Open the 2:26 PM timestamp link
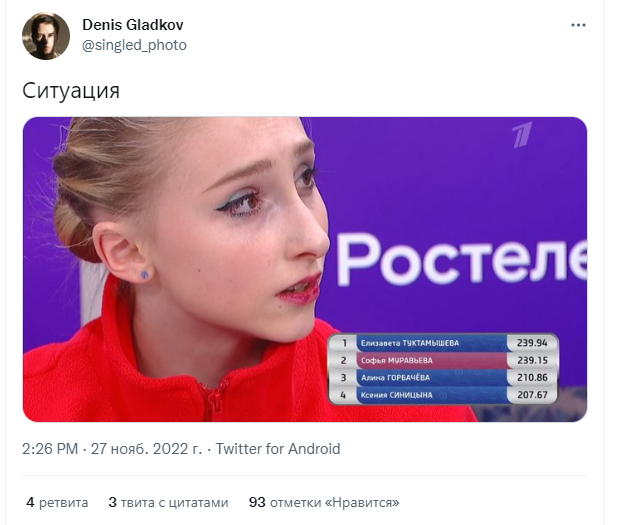This screenshot has width=619, height=525. [50, 449]
